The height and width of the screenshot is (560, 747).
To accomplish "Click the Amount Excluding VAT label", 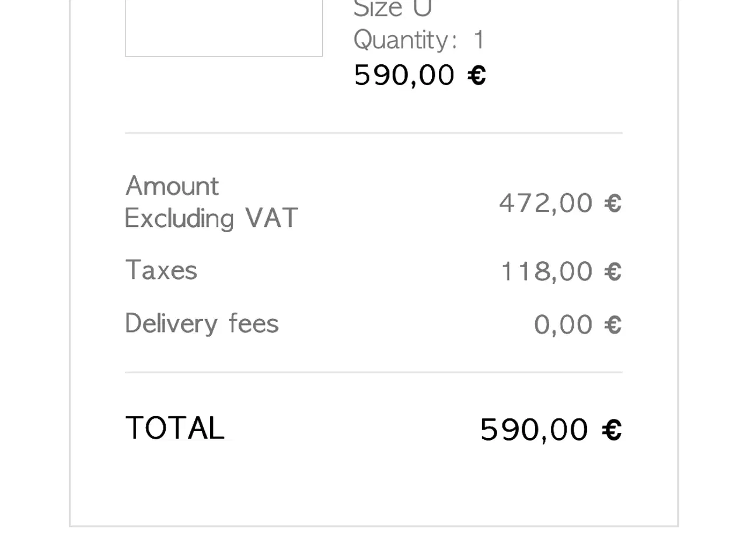I will 211,202.
